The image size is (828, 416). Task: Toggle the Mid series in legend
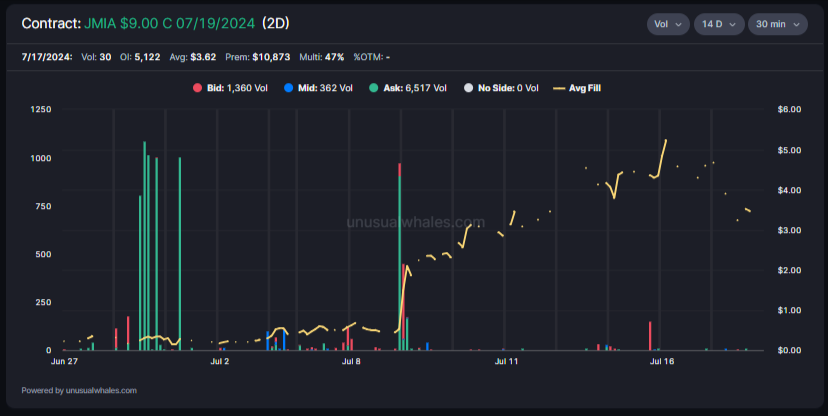[x=318, y=88]
